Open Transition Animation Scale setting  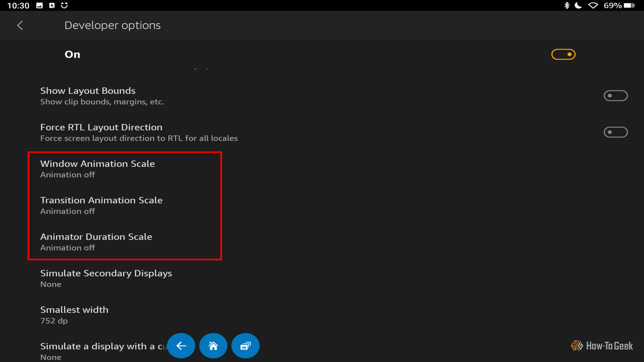click(322, 205)
